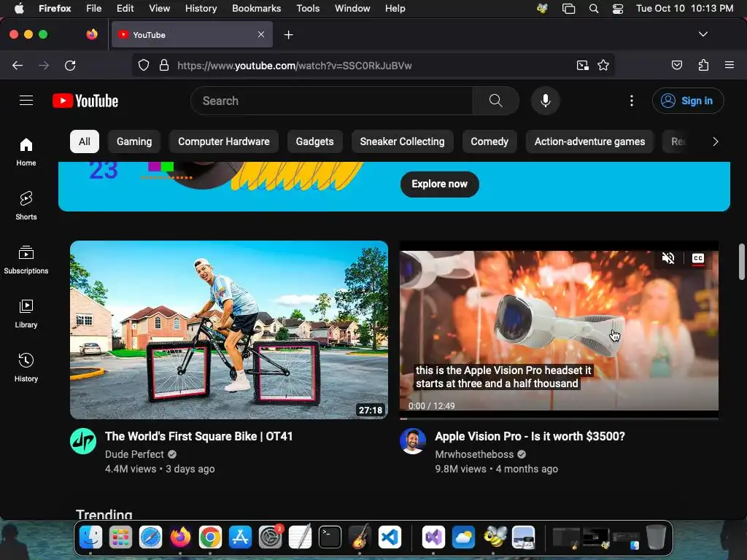Show more category chips with right arrow
This screenshot has height=560, width=747.
pyautogui.click(x=715, y=141)
